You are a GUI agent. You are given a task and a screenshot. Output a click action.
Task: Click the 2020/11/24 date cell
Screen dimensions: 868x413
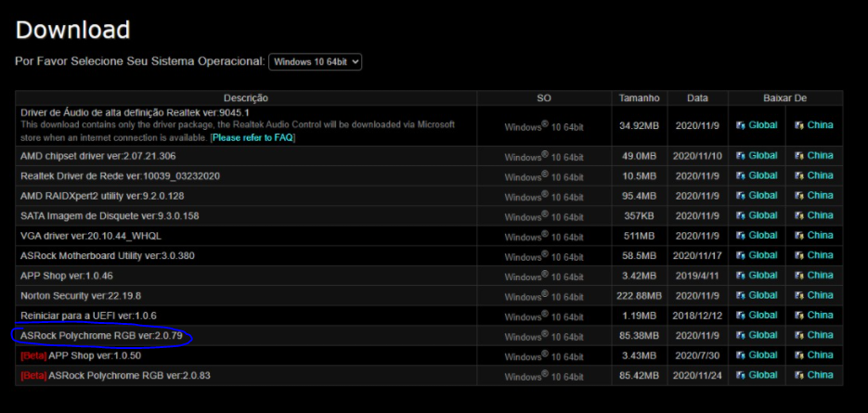(697, 375)
